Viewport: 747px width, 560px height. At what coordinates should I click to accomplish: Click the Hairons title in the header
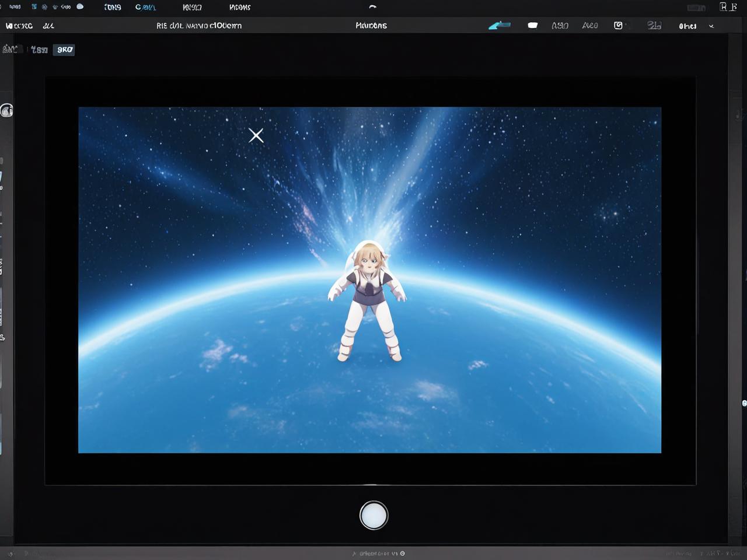[371, 26]
